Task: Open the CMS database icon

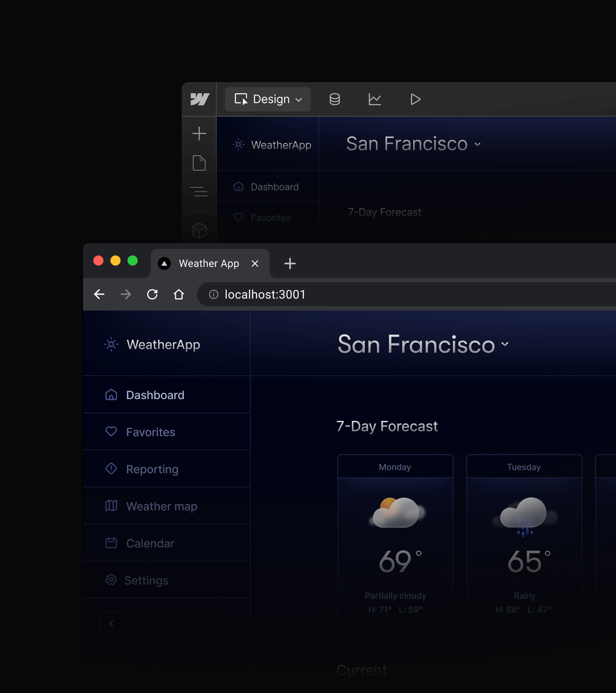Action: 335,99
